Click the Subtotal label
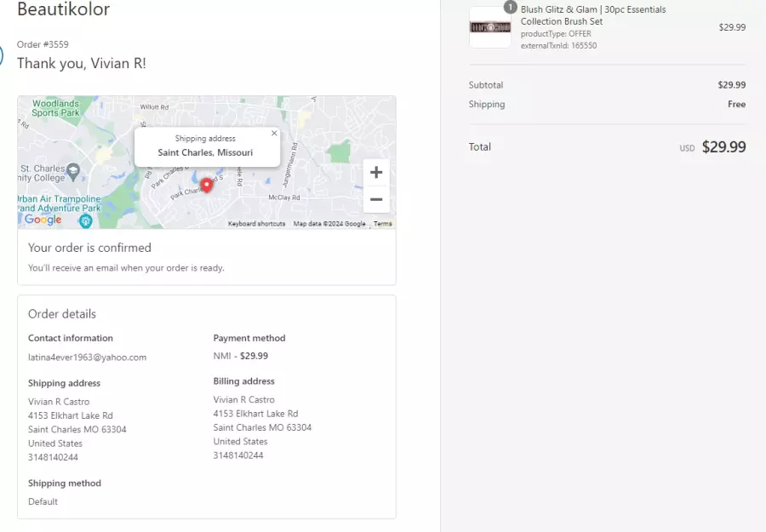Viewport: 766px width, 532px height. coord(486,85)
